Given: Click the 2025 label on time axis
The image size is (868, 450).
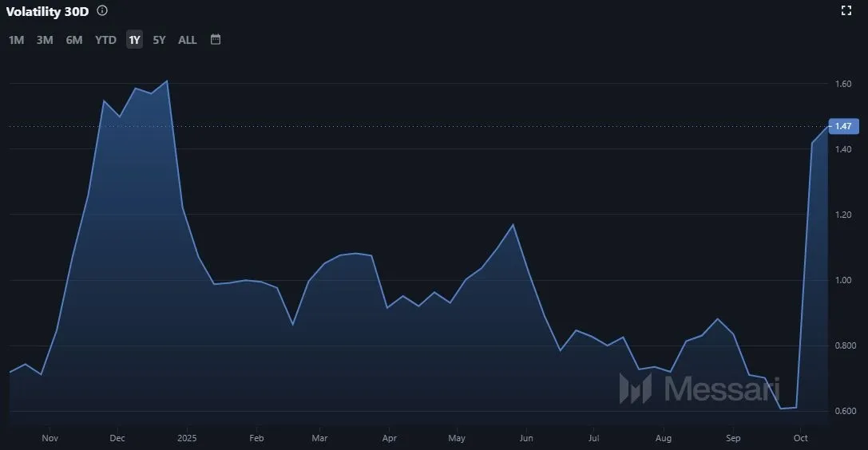Looking at the screenshot, I should (x=187, y=438).
